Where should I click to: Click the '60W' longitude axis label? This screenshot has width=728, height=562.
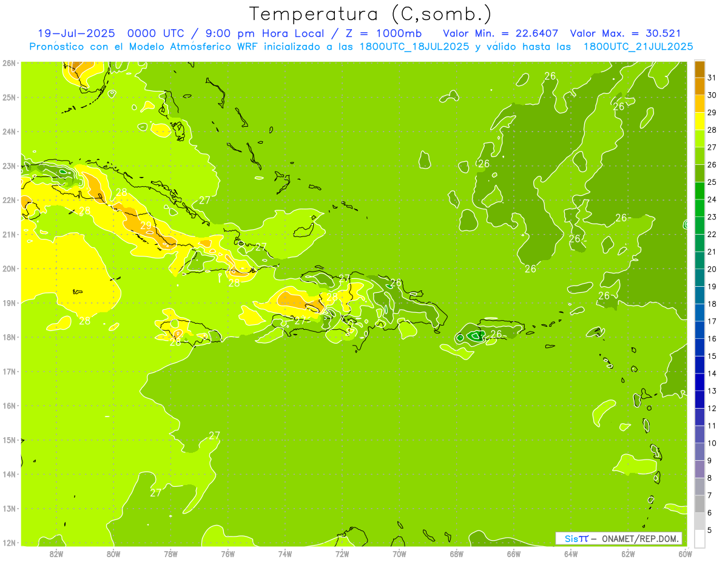(685, 554)
